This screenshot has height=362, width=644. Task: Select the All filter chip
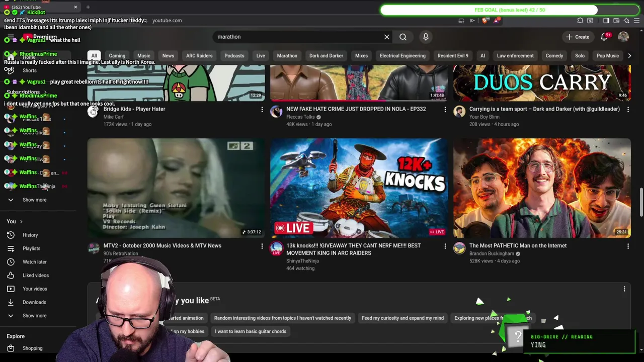point(94,56)
